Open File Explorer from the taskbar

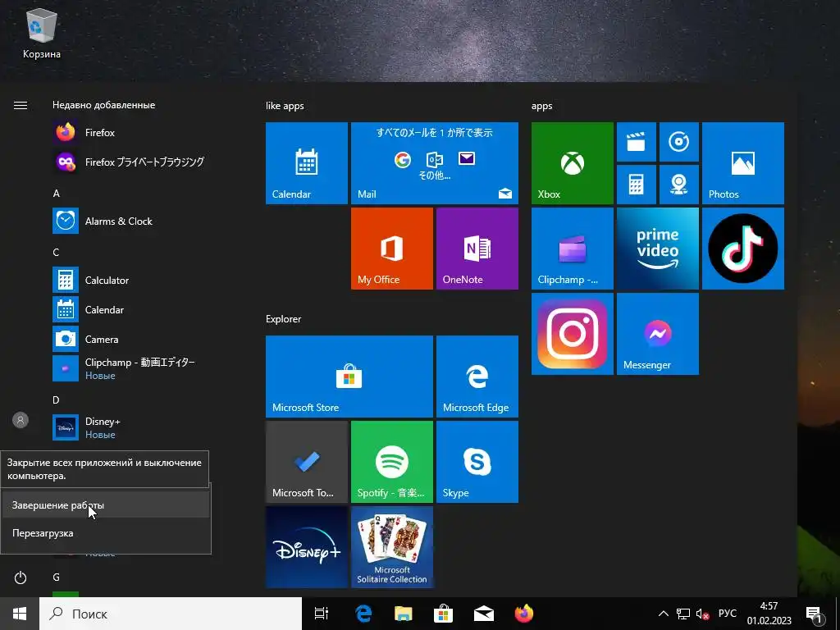(x=404, y=614)
